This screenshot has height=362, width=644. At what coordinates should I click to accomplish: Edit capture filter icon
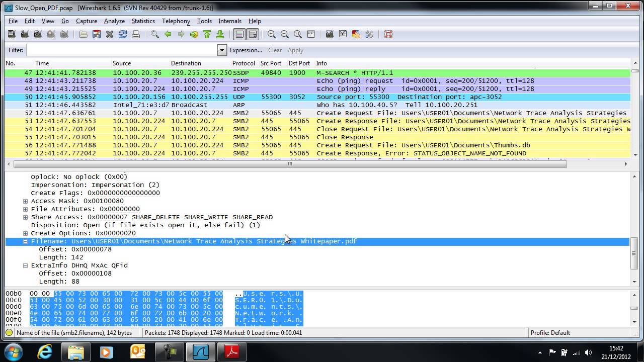click(x=330, y=34)
